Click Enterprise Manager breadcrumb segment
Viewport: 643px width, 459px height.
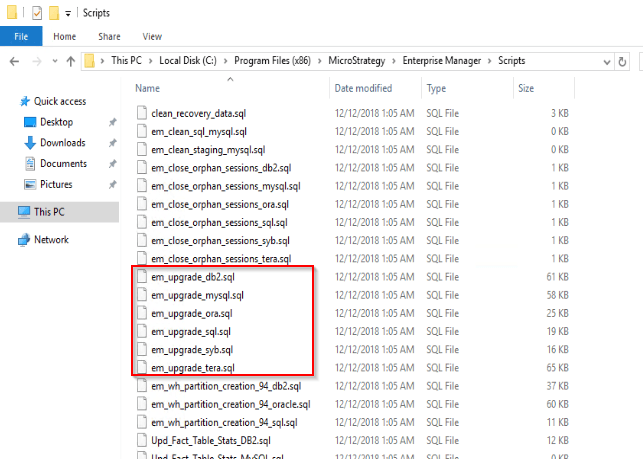pyautogui.click(x=442, y=61)
